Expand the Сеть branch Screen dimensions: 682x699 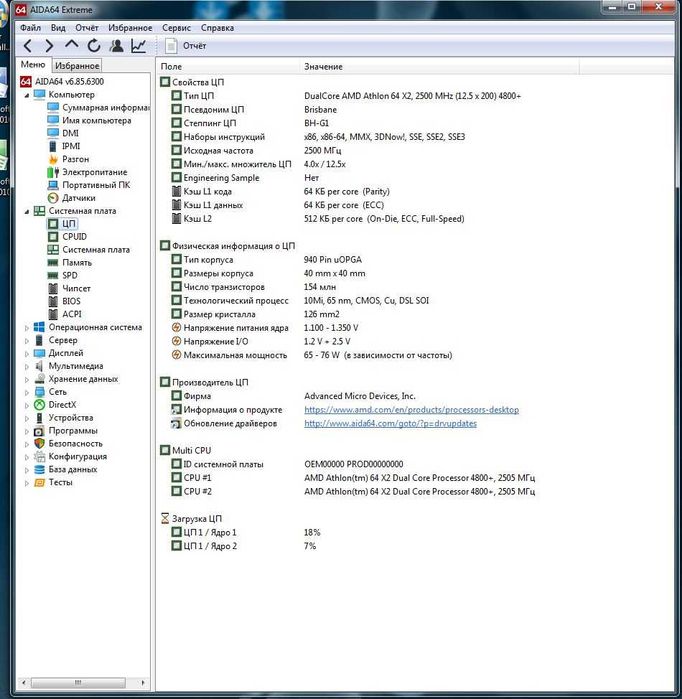(x=27, y=392)
